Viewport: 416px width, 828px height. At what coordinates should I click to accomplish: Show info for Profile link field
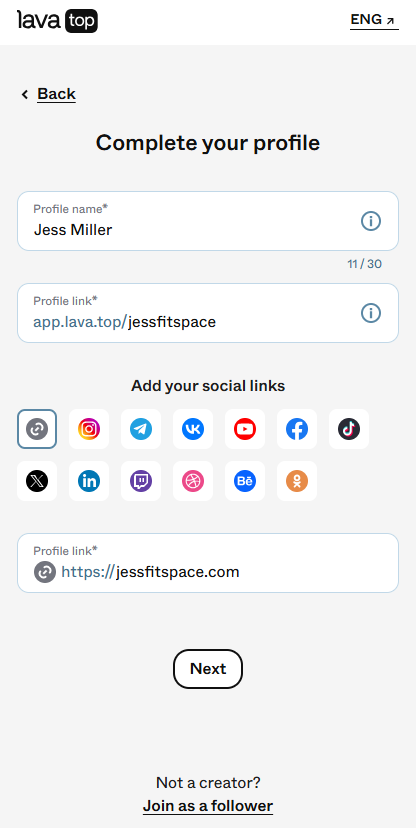pyautogui.click(x=371, y=313)
